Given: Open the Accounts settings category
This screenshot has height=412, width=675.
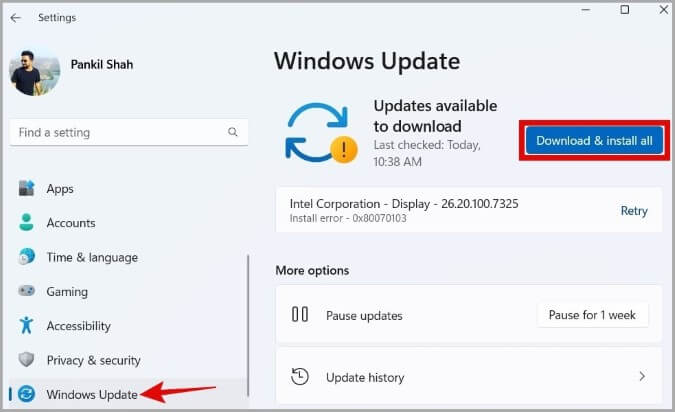Looking at the screenshot, I should pyautogui.click(x=71, y=223).
